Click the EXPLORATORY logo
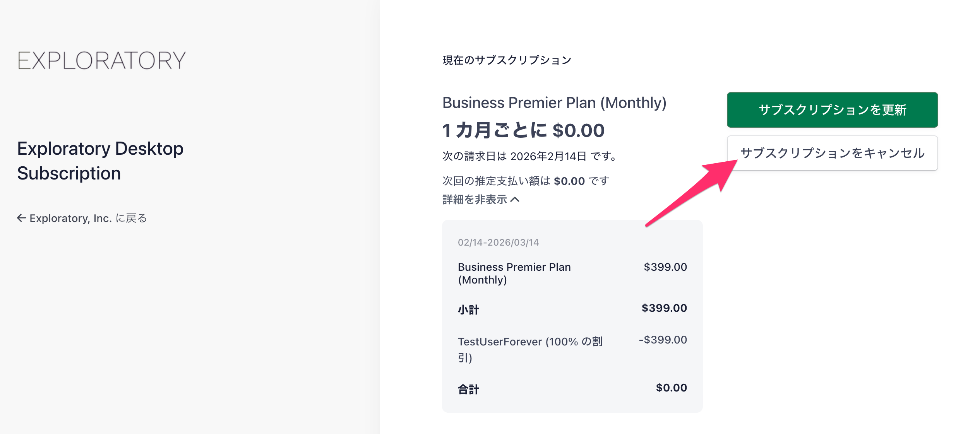 coord(101,60)
